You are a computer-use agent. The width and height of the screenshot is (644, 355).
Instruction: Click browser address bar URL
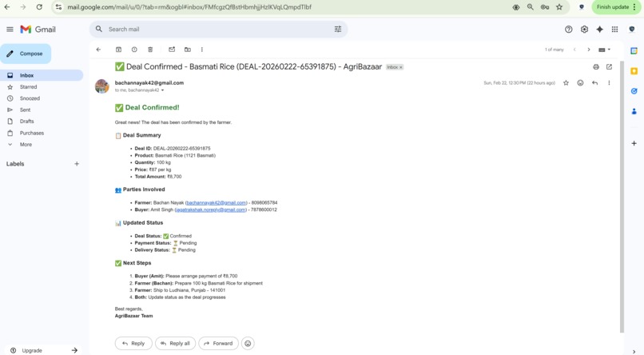tap(189, 7)
